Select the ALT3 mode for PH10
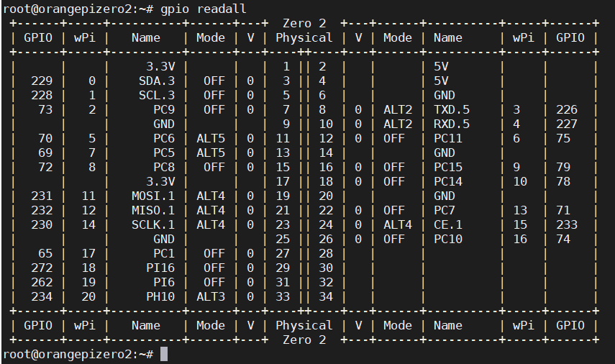The height and width of the screenshot is (364, 615). (211, 296)
